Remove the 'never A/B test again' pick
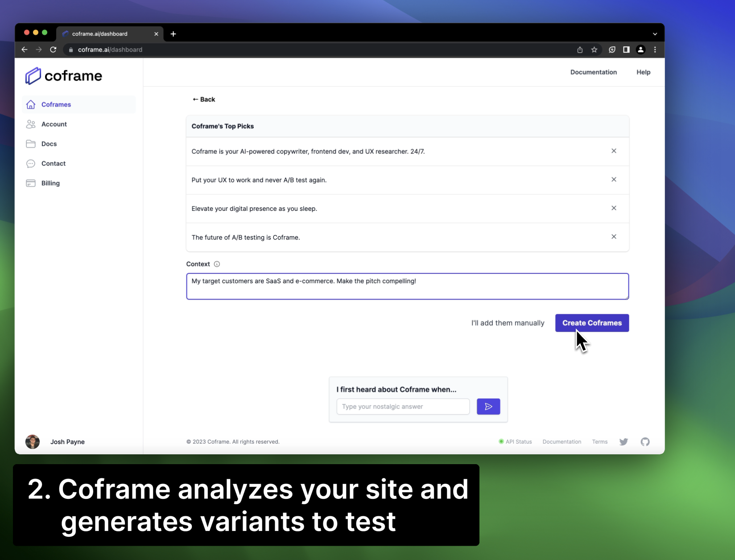Viewport: 735px width, 560px height. [x=614, y=179]
